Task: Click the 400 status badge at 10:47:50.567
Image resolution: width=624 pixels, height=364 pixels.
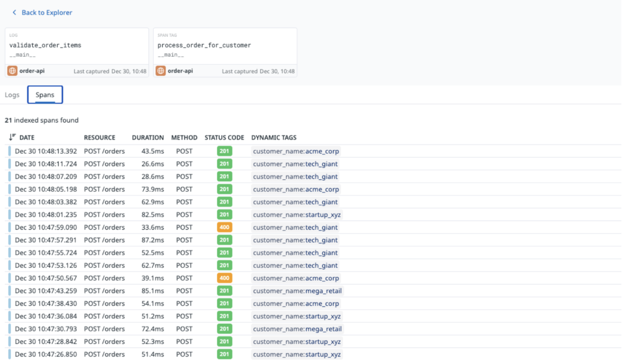Action: click(224, 278)
